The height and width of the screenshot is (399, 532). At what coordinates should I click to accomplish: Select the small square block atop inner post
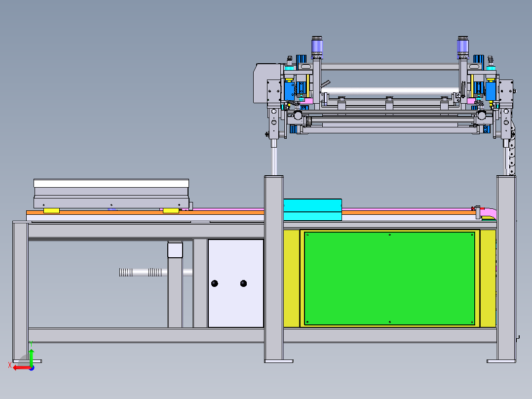pyautogui.click(x=175, y=250)
